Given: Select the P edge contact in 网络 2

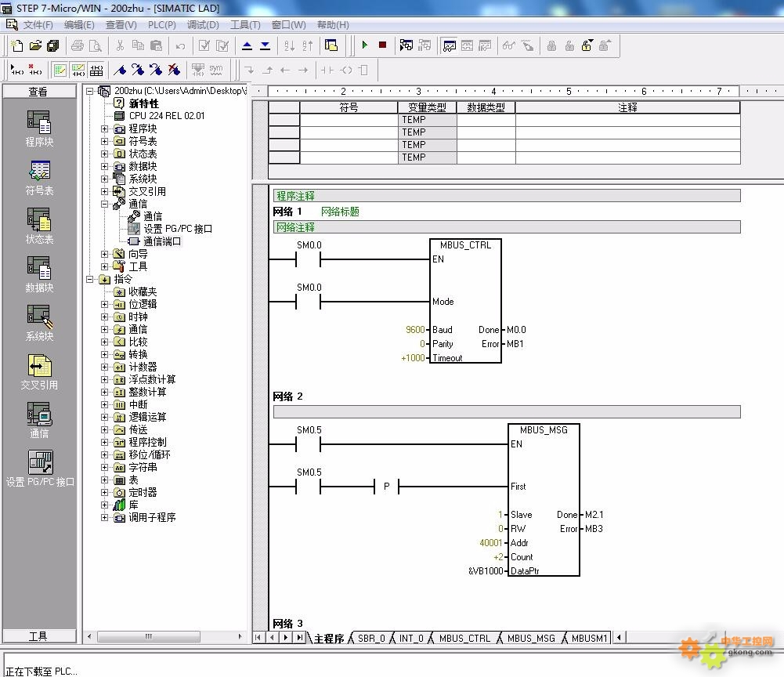Looking at the screenshot, I should tap(386, 487).
